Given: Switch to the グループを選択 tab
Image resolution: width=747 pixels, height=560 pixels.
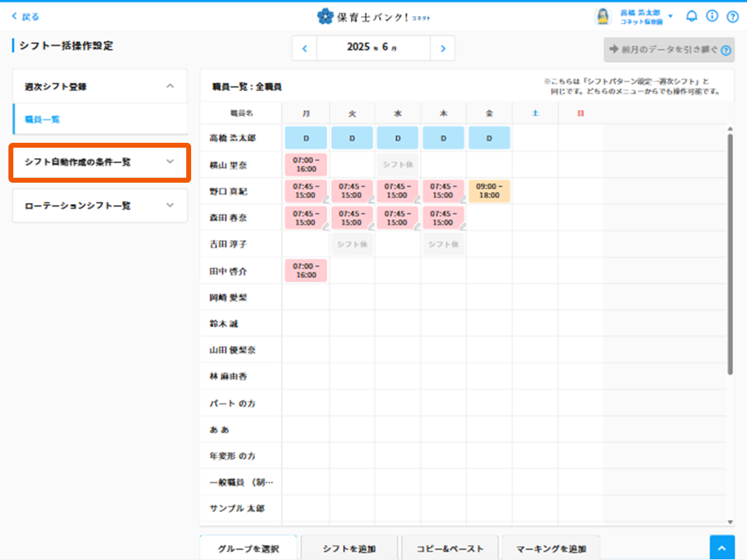Looking at the screenshot, I should [249, 548].
